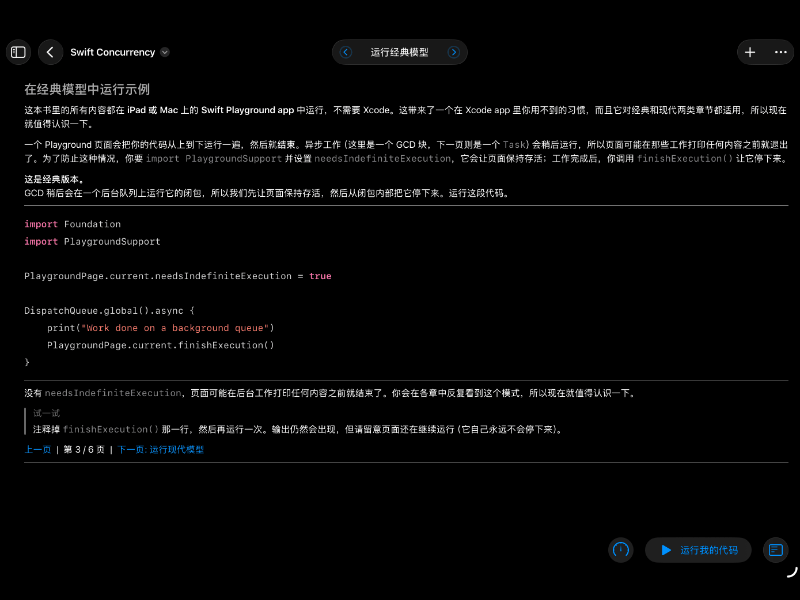Go back with the left chevron button

pos(50,52)
